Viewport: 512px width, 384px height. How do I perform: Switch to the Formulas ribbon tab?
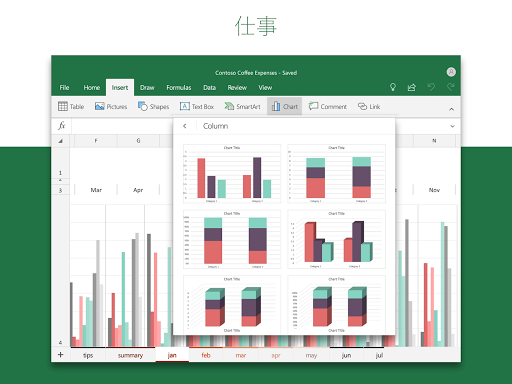coord(179,88)
